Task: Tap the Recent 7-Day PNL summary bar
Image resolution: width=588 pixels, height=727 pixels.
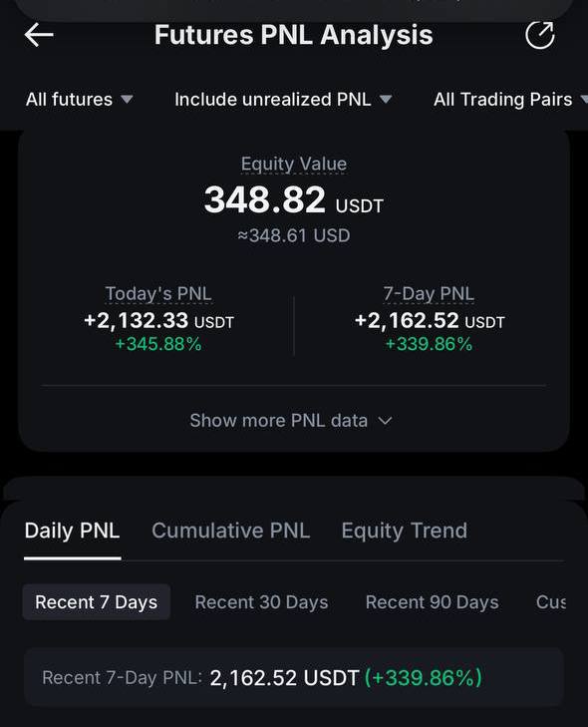Action: (x=294, y=677)
